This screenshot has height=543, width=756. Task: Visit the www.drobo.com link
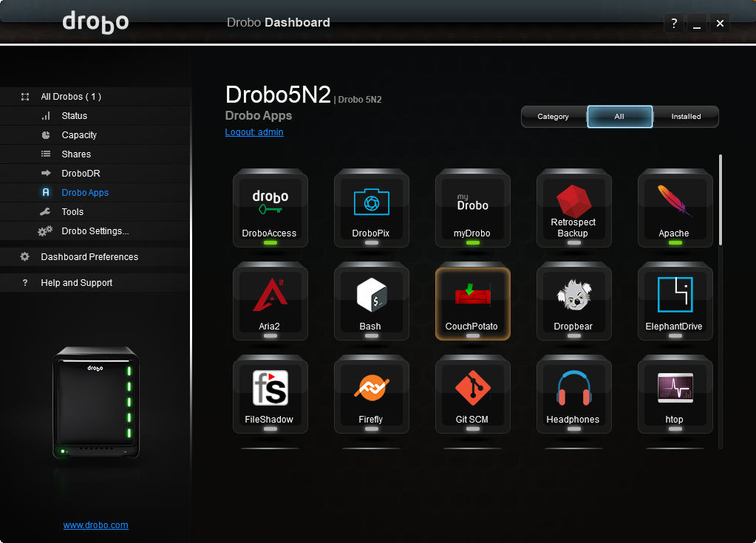[x=95, y=525]
